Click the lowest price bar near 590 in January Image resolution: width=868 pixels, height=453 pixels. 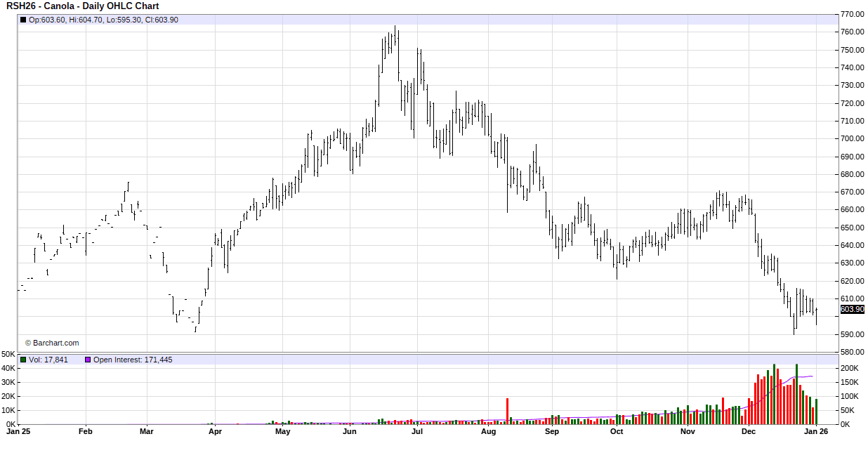click(793, 329)
